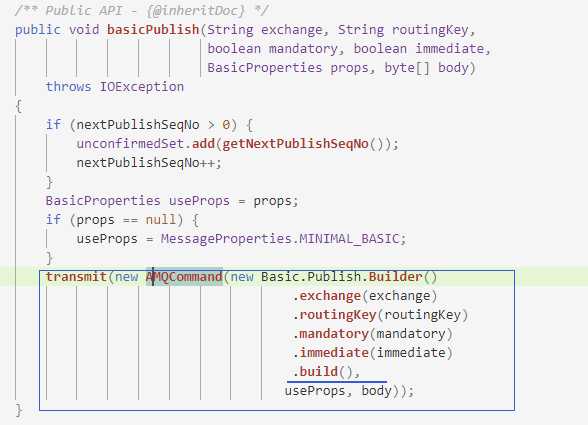The width and height of the screenshot is (588, 425).
Task: Click the 'String routingKey' parameter
Action: point(403,30)
